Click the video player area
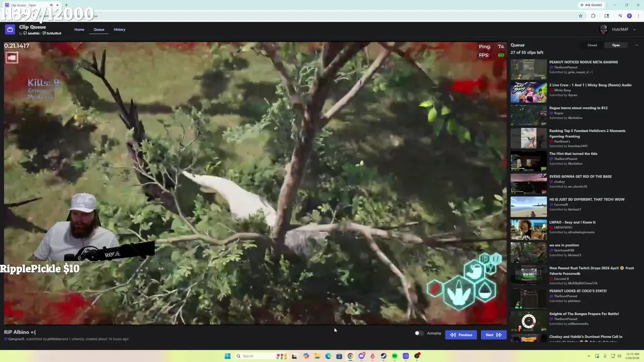This screenshot has height=362, width=644. (x=255, y=183)
